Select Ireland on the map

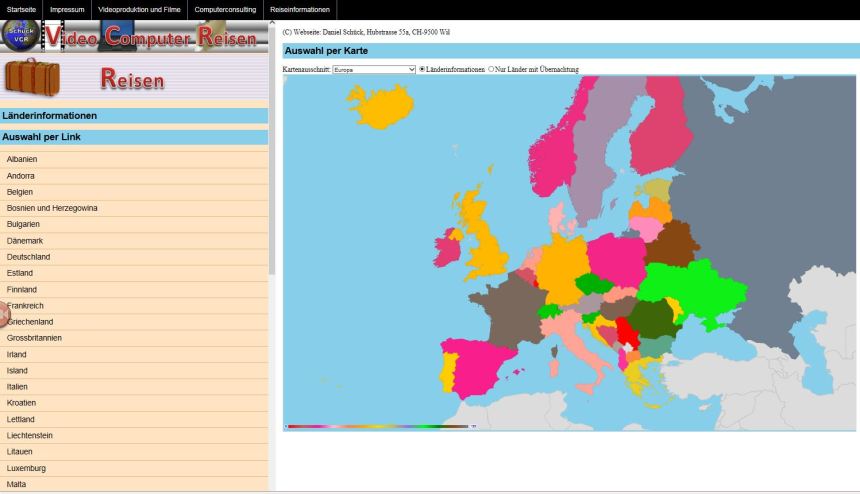click(x=447, y=251)
